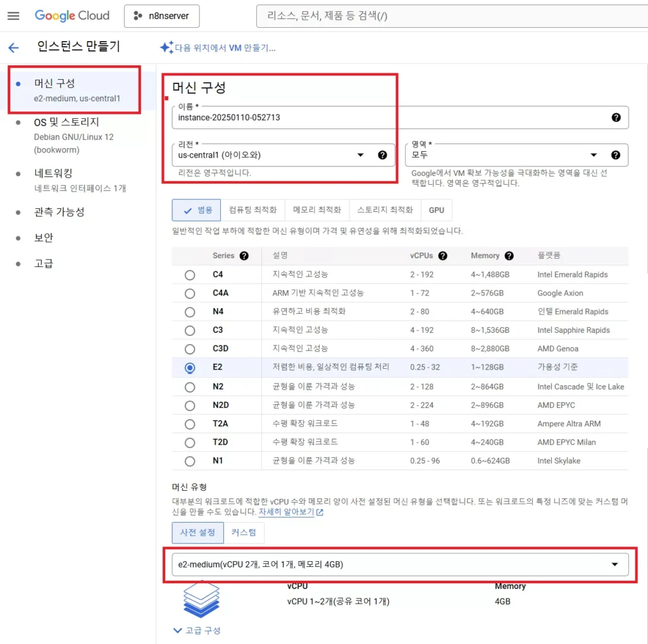Click the 인스턴스 만들기 page title
This screenshot has width=648, height=644.
pyautogui.click(x=78, y=46)
